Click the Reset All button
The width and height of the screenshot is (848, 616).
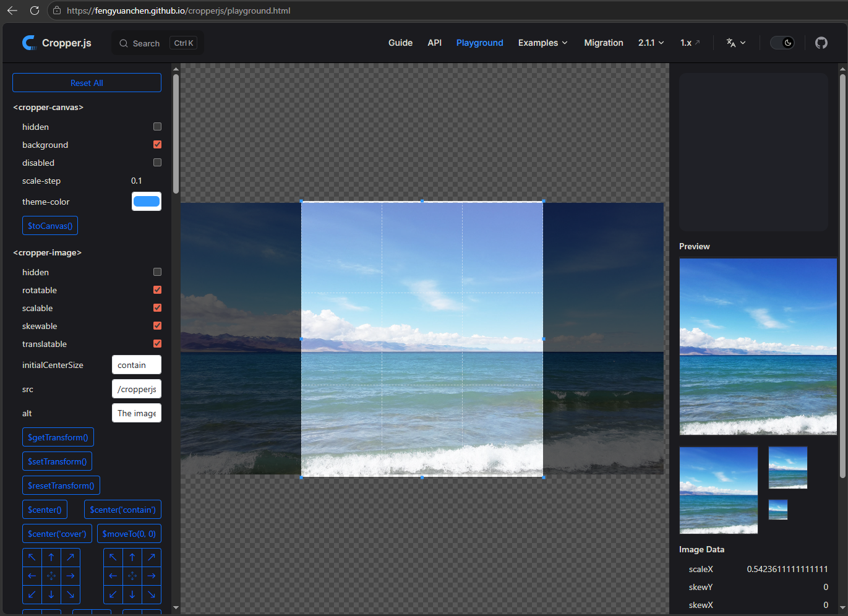[87, 83]
